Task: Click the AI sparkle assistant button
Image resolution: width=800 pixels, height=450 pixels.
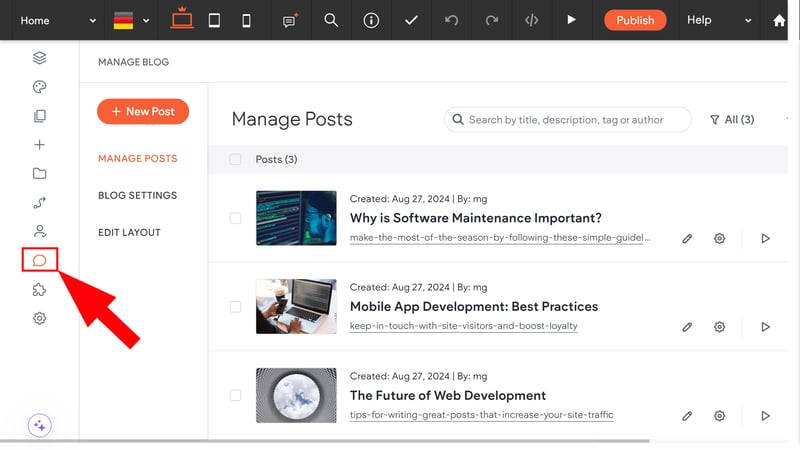Action: tap(39, 425)
